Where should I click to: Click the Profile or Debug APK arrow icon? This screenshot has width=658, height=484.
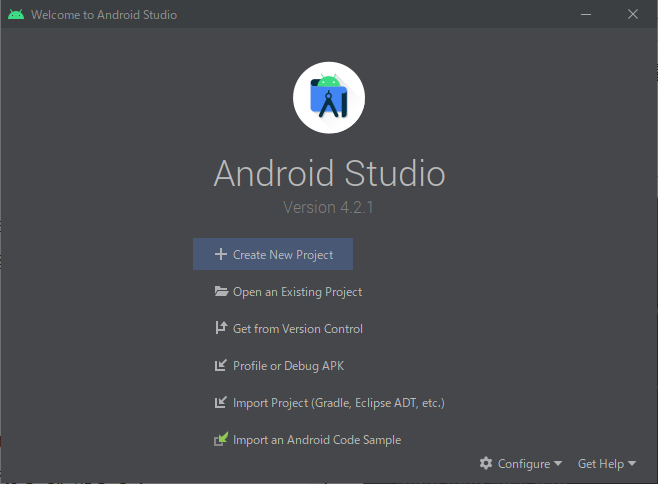pos(221,365)
